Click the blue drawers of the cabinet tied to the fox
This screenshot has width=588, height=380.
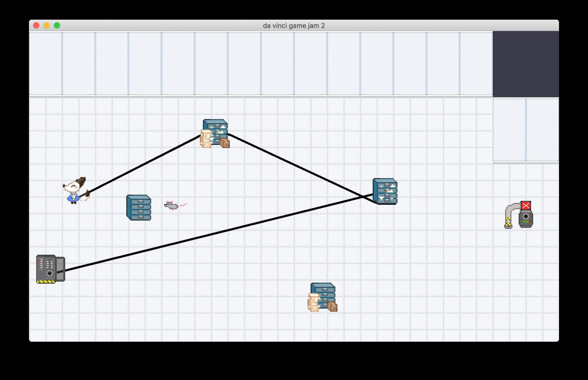click(216, 130)
